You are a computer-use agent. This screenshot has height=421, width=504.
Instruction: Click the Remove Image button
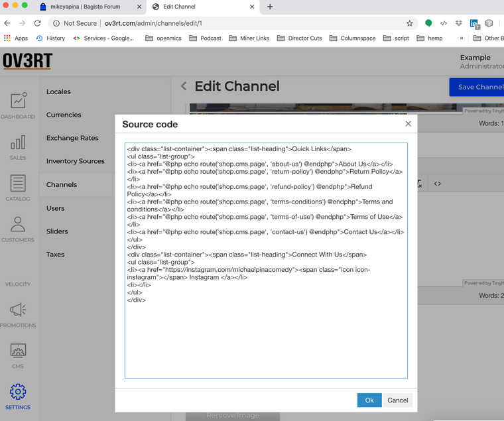tap(233, 416)
